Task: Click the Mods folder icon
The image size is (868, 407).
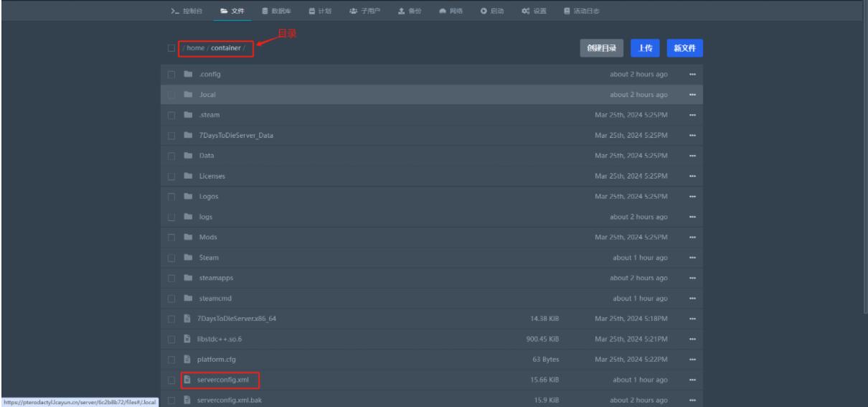Action: pos(188,237)
